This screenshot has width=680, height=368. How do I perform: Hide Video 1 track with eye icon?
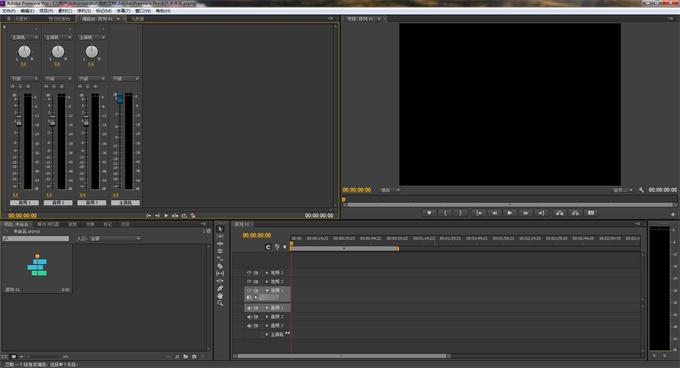click(249, 290)
